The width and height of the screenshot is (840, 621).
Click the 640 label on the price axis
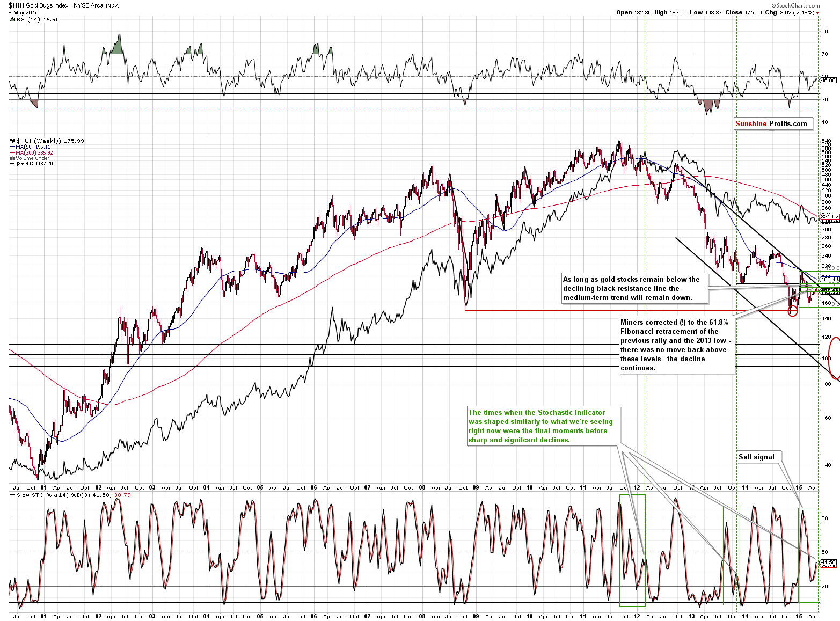(827, 141)
